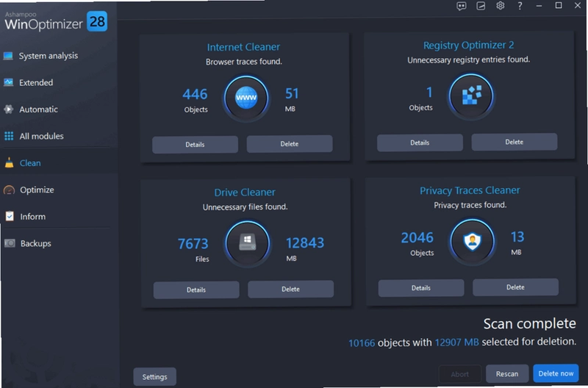Open help question mark icon

(520, 6)
